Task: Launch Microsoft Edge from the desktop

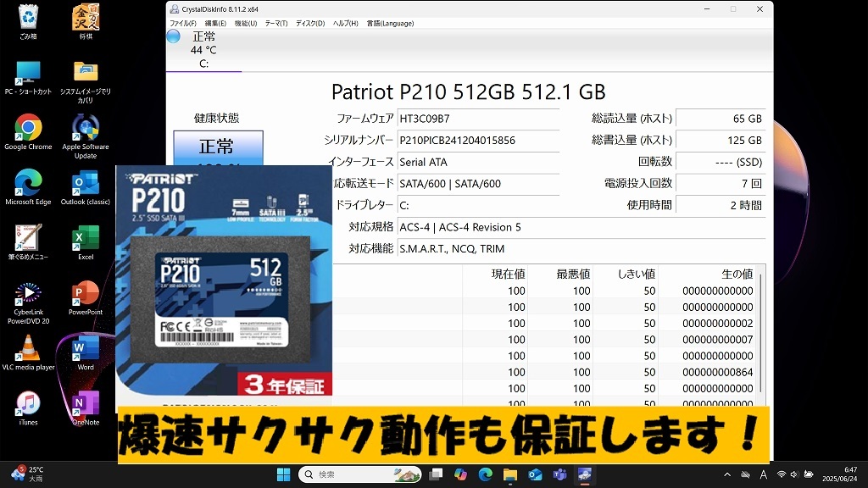Action: pos(28,187)
